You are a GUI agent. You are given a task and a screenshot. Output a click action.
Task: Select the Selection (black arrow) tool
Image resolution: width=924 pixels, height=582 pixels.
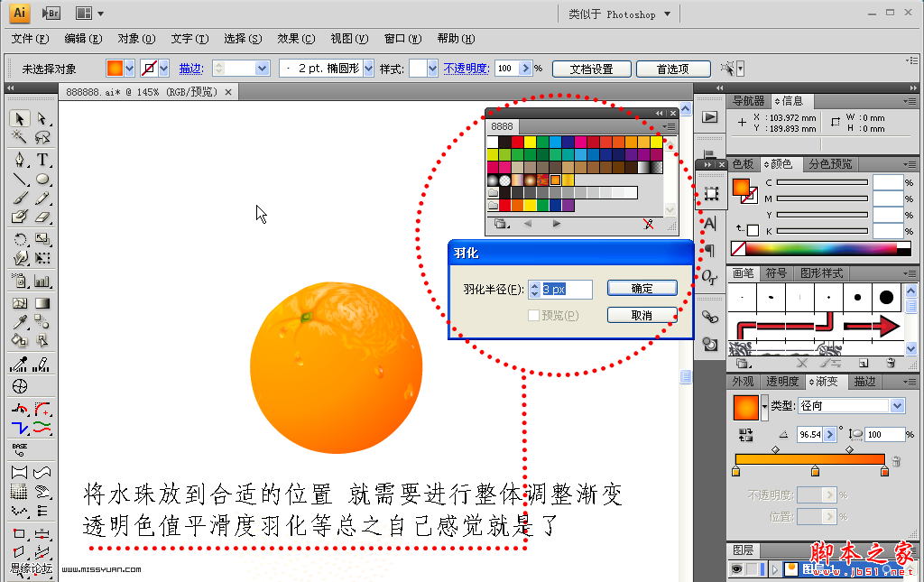click(20, 118)
